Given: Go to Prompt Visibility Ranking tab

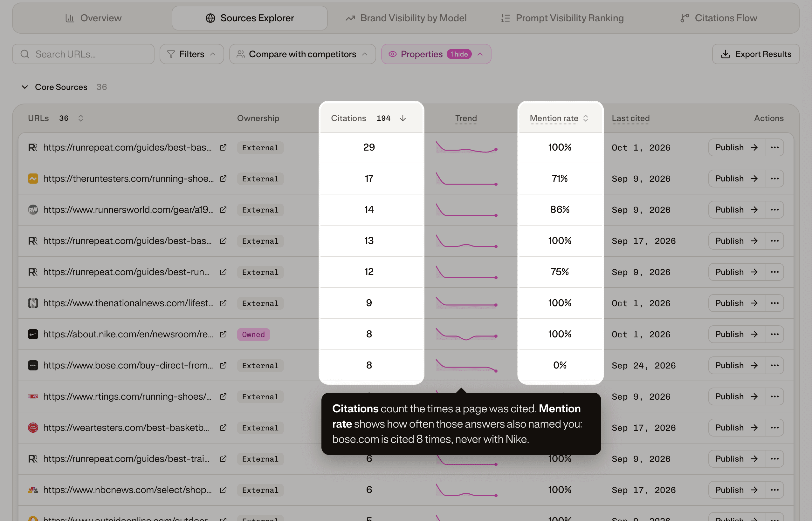Looking at the screenshot, I should pyautogui.click(x=562, y=18).
